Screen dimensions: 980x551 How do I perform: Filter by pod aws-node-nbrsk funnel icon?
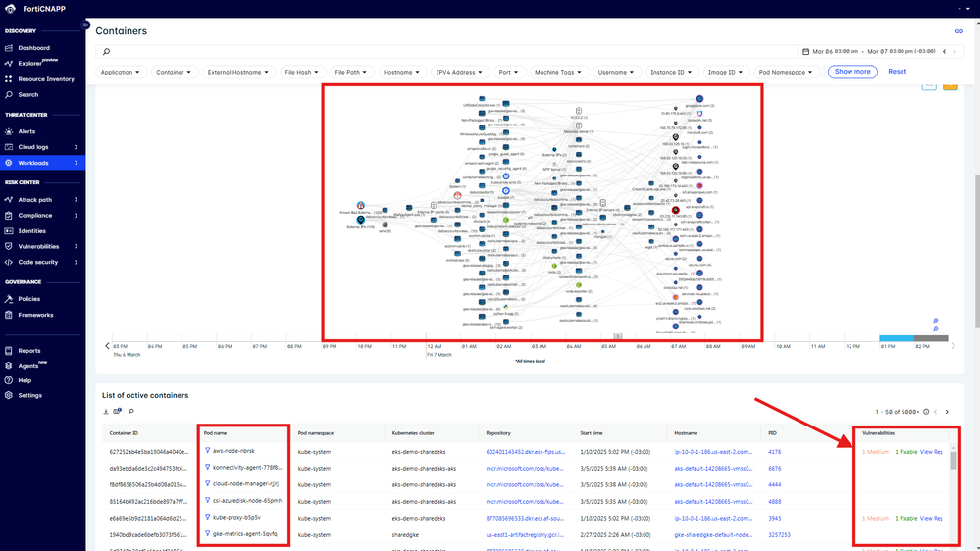click(x=208, y=450)
